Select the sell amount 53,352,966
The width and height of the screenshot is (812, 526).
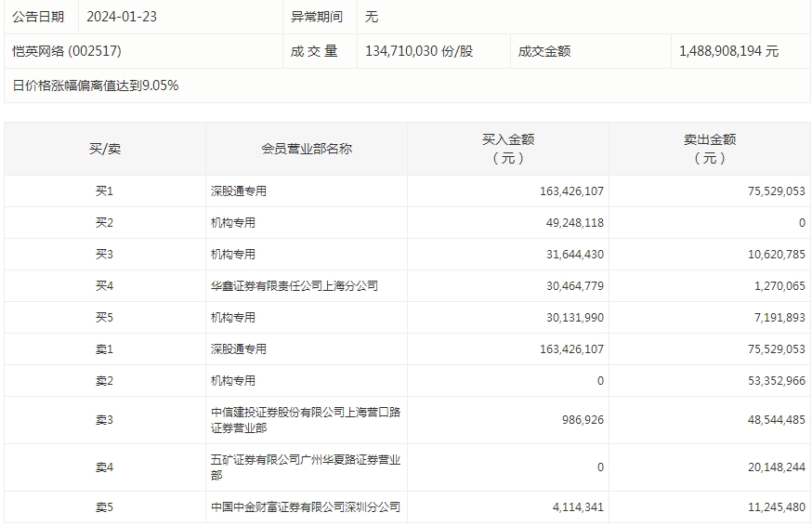coord(777,381)
